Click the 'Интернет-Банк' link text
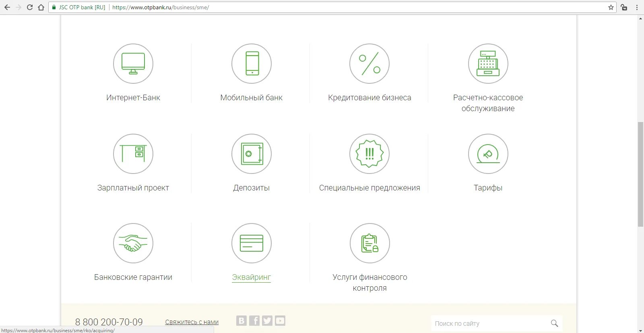The width and height of the screenshot is (644, 333). [133, 97]
